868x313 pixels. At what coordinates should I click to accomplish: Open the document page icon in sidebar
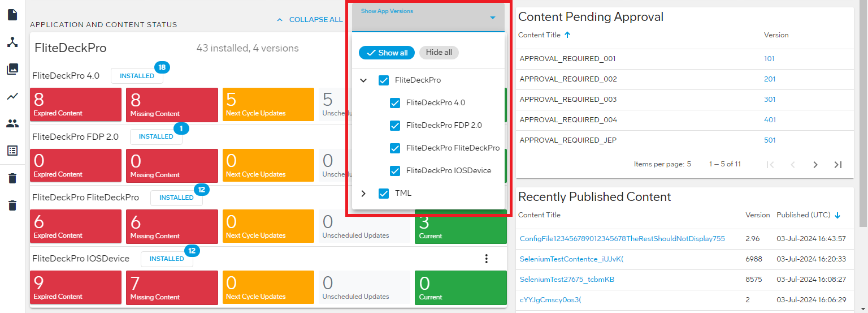pos(12,15)
